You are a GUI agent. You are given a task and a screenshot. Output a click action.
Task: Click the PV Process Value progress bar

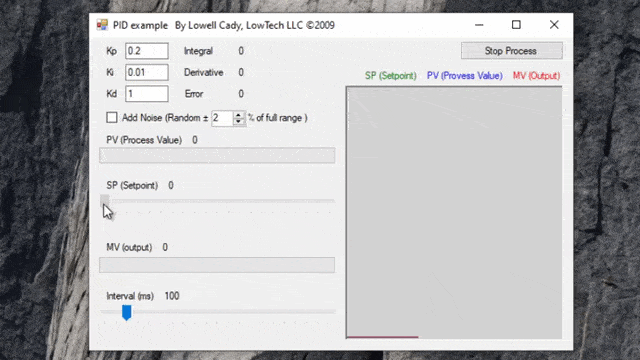[217, 156]
